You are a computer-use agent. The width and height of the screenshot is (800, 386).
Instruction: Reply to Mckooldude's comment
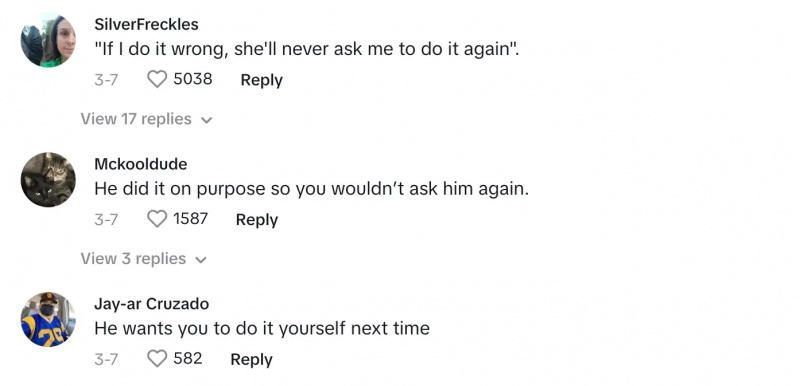(x=257, y=220)
